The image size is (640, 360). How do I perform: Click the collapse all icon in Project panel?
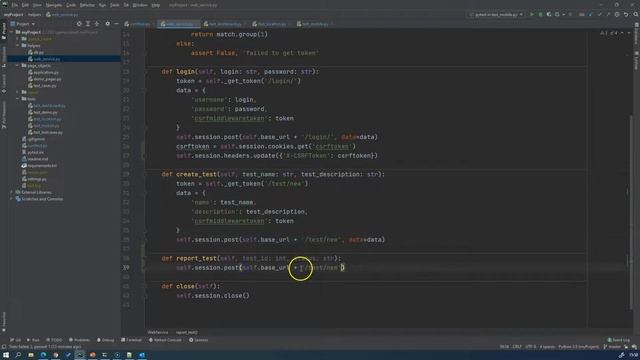(97, 24)
